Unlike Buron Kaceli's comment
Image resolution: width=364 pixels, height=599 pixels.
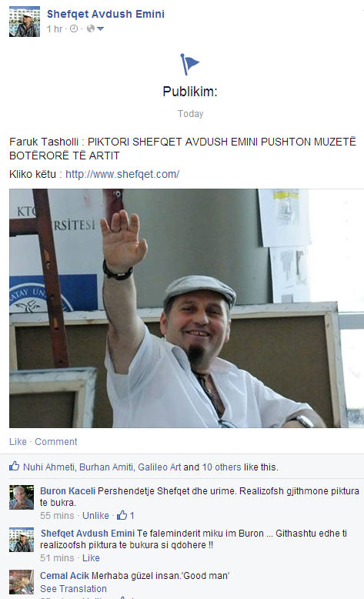point(95,516)
